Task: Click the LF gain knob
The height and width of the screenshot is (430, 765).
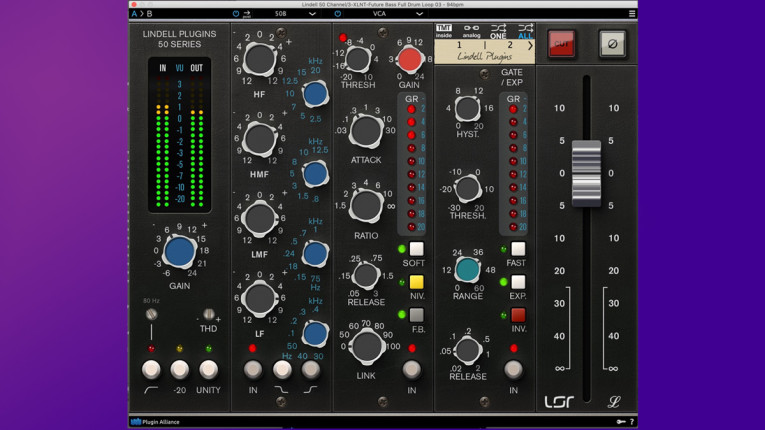Action: (260, 299)
